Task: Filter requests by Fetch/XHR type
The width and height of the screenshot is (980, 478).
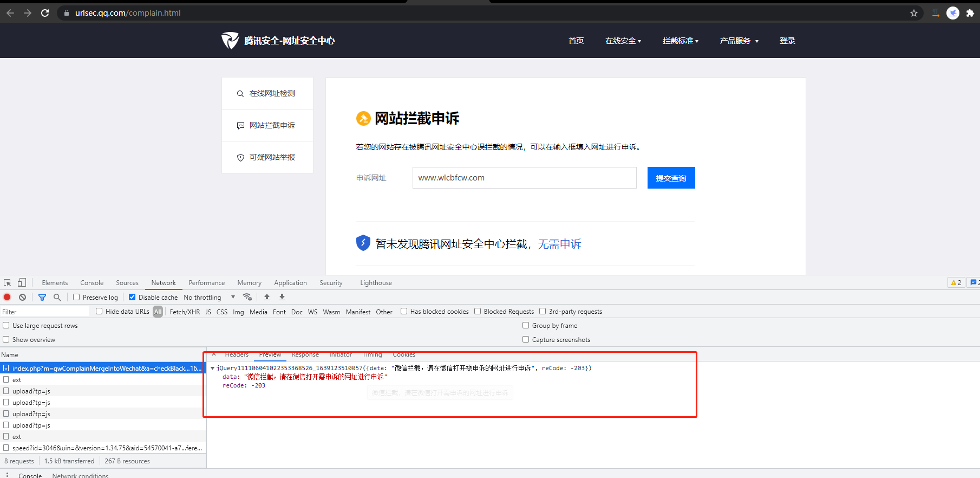Action: click(185, 312)
